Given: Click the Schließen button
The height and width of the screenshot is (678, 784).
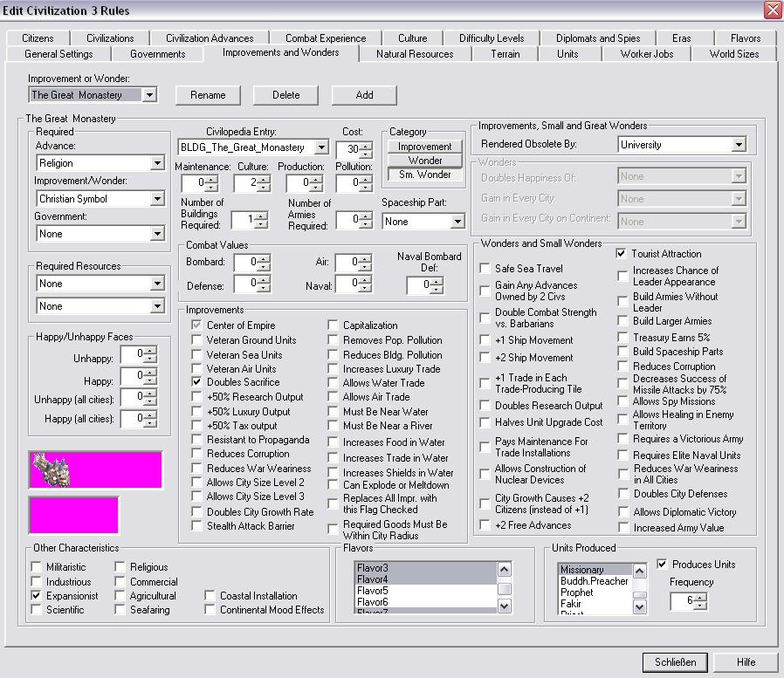Looking at the screenshot, I should pyautogui.click(x=675, y=661).
